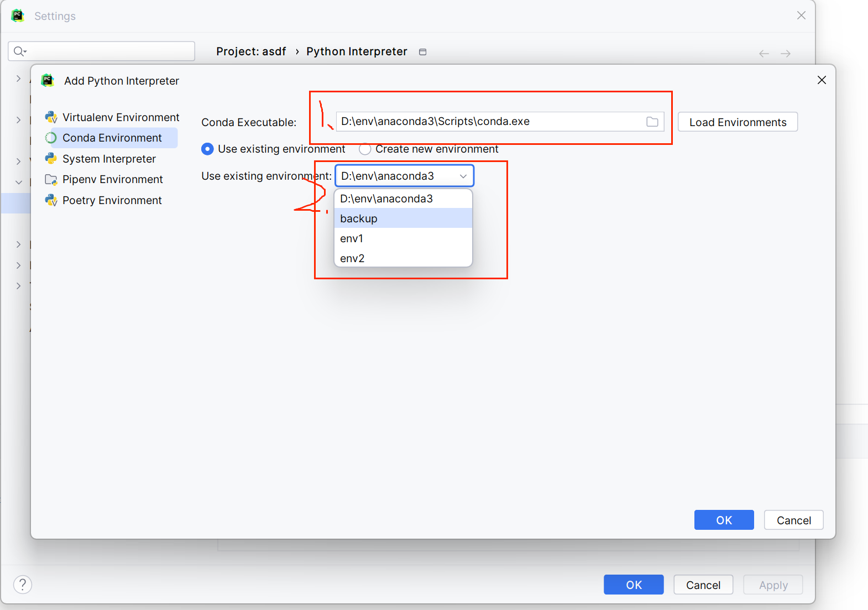
Task: Choose D:\env\anaconda3 from the dropdown list
Action: tap(404, 199)
